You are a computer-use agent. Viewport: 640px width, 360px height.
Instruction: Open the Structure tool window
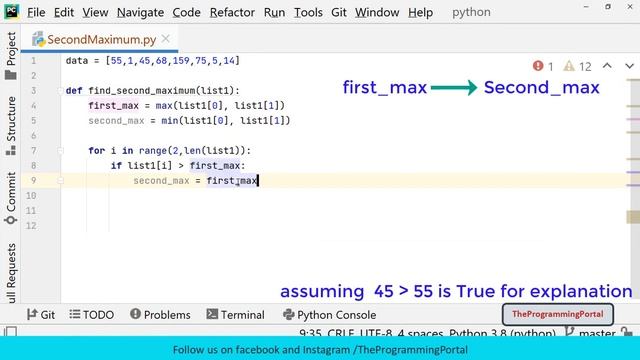(11, 126)
